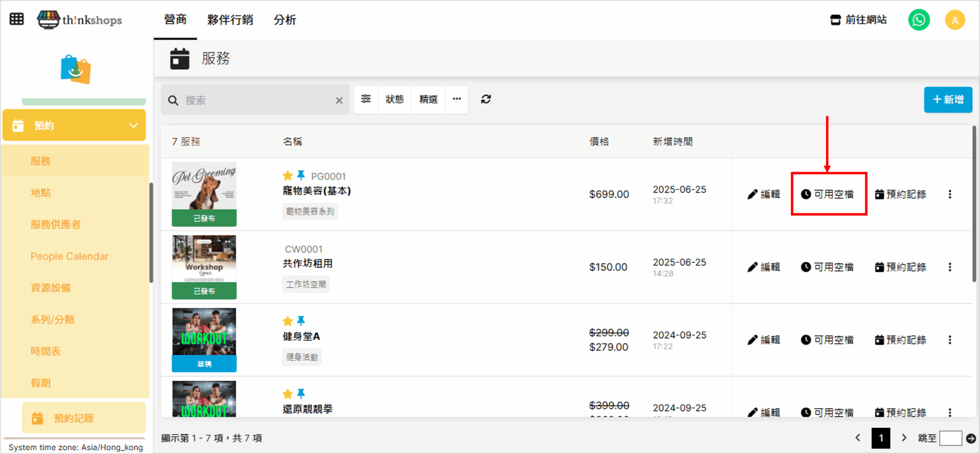980x454 pixels.
Task: Click the WhatsApp icon in header
Action: (x=919, y=20)
